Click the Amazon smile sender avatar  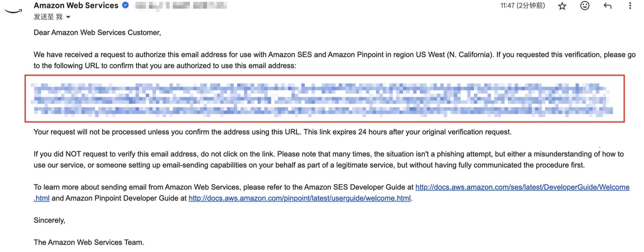(13, 11)
